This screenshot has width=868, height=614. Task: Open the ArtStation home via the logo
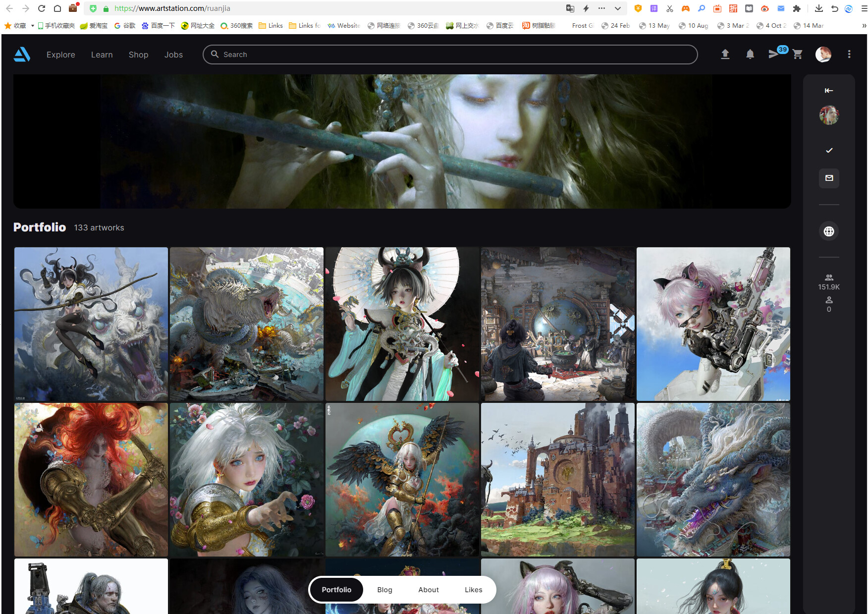22,55
